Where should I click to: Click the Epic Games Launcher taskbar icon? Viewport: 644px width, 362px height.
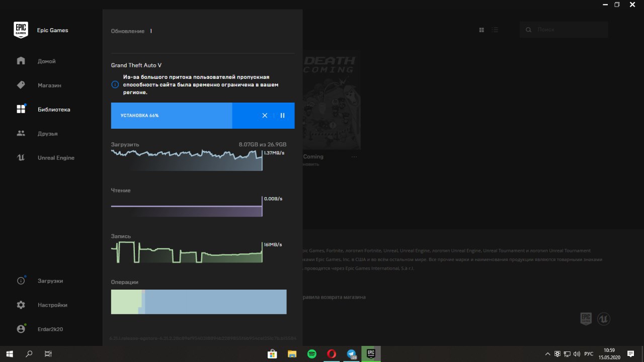coord(371,354)
